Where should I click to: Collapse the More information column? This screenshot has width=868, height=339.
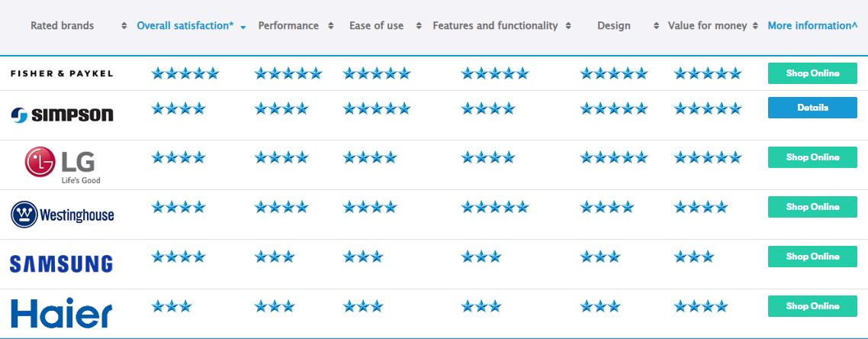[812, 25]
